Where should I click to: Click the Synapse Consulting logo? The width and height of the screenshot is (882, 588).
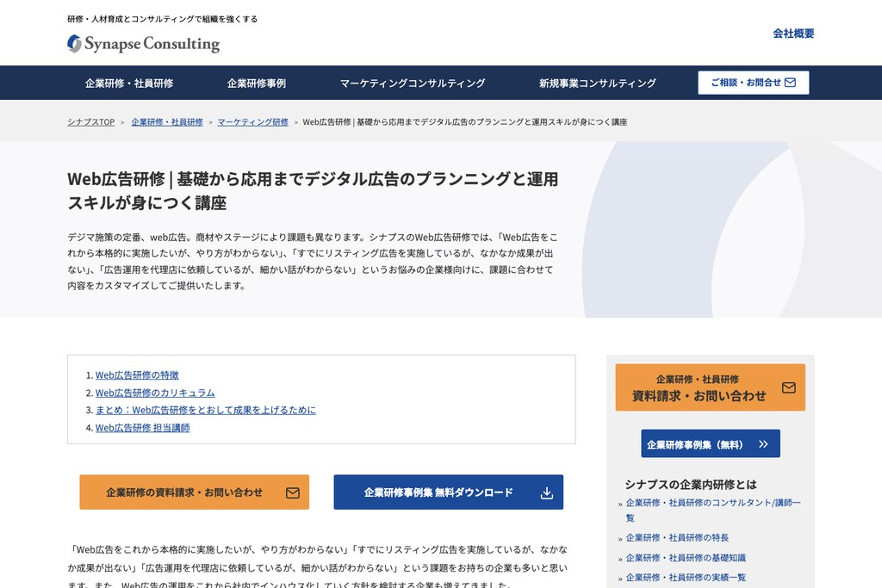coord(144,44)
